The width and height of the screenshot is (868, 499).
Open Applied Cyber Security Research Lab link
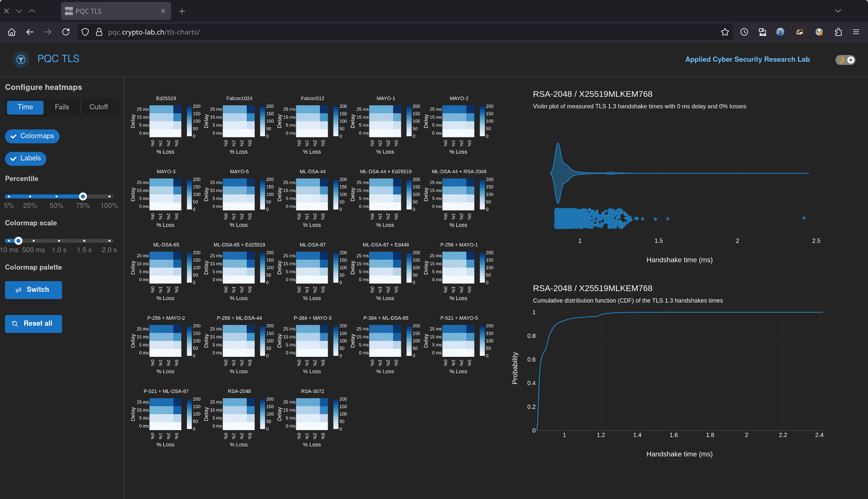(747, 59)
